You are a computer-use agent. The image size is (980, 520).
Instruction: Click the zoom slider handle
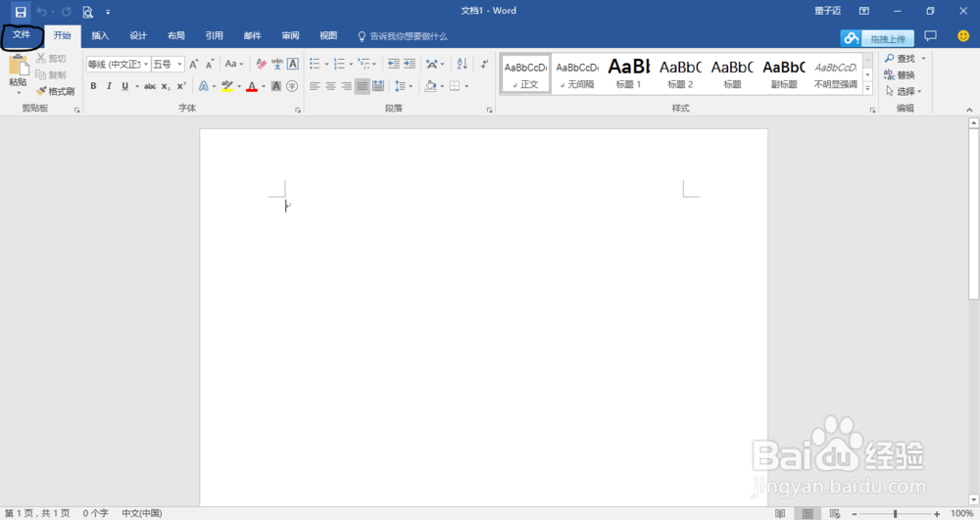(895, 514)
